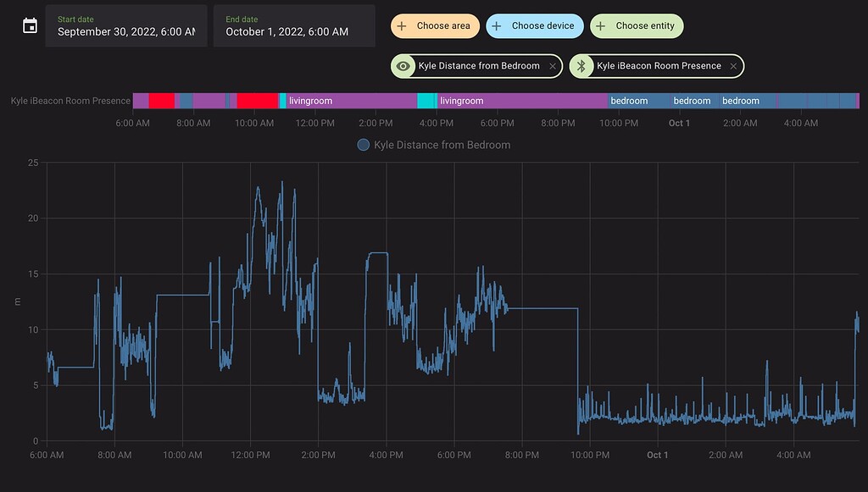Click the cyan timeline segment near 4 PM

tap(426, 101)
